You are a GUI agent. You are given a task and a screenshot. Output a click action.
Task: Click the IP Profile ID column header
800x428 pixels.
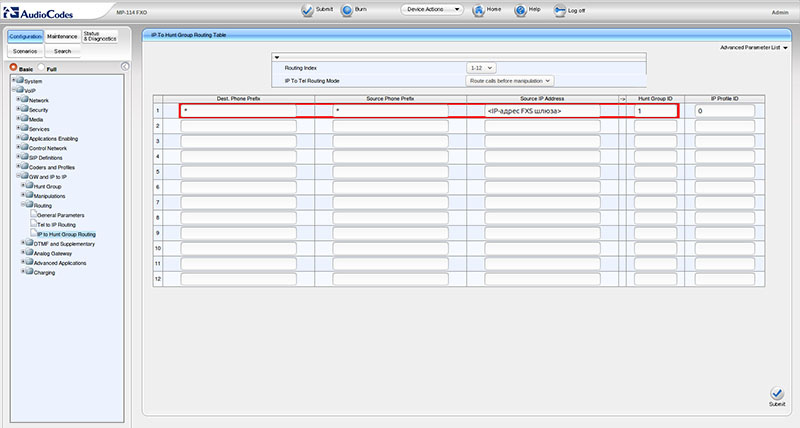[724, 98]
